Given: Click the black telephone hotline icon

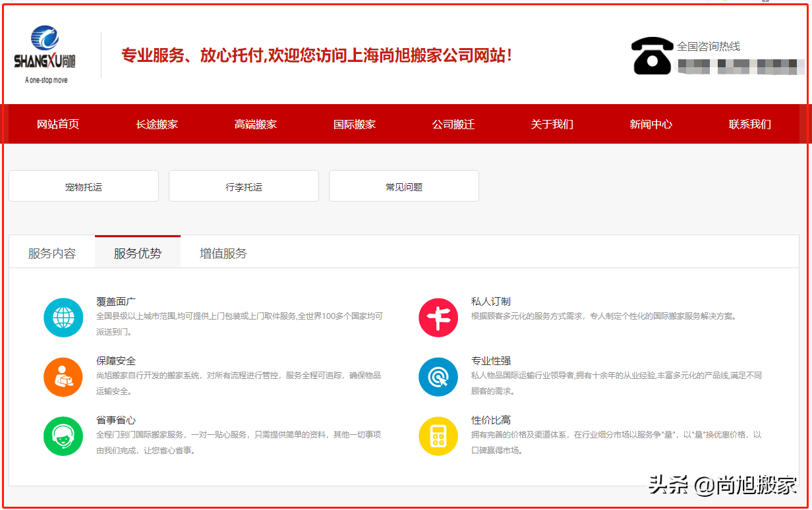Looking at the screenshot, I should [652, 55].
